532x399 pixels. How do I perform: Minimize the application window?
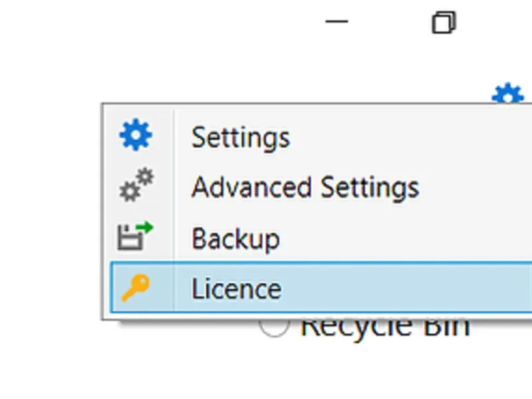pyautogui.click(x=337, y=22)
